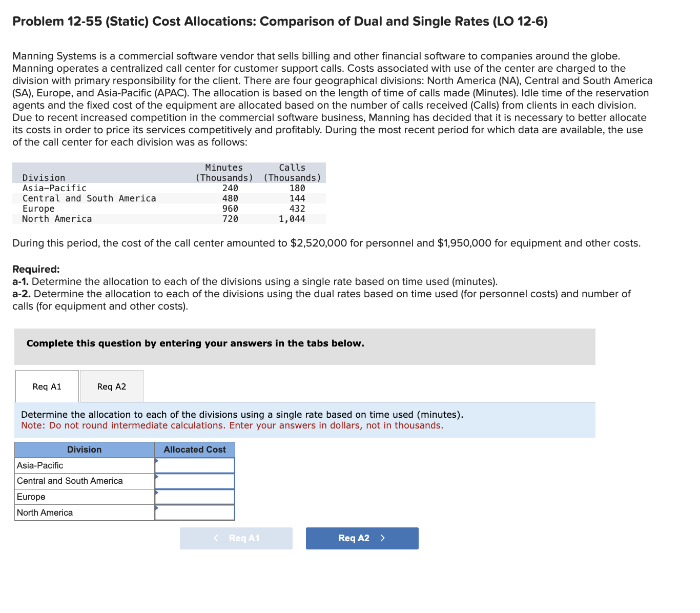This screenshot has width=700, height=613.
Task: Click the left chevron on the dimmed Req A1 button
Action: [216, 538]
